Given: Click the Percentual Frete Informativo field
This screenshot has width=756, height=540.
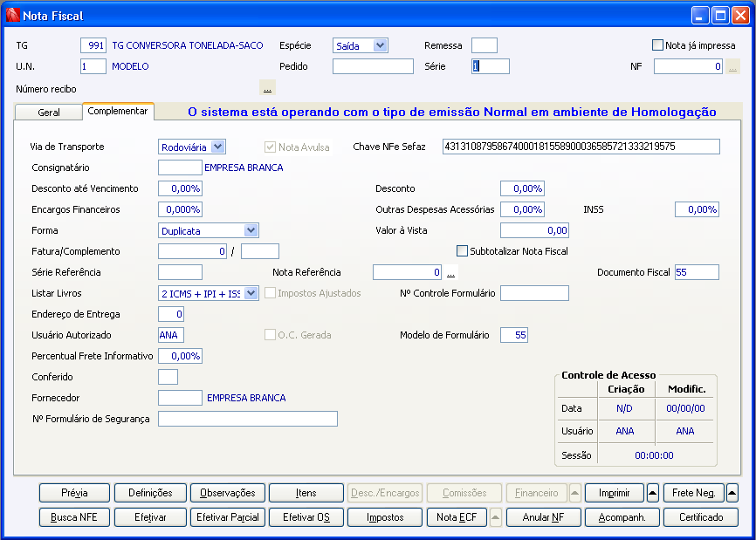Looking at the screenshot, I should coord(180,356).
